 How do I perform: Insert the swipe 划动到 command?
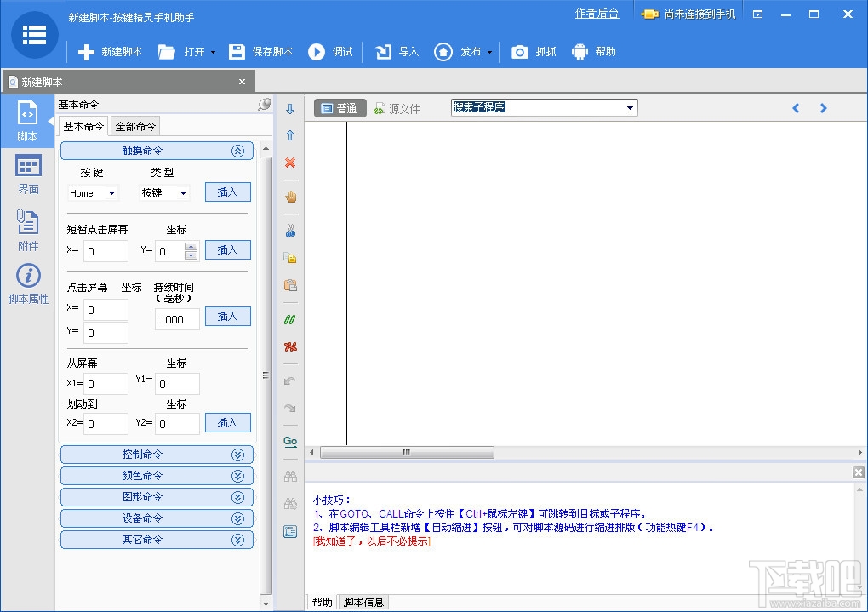click(227, 422)
